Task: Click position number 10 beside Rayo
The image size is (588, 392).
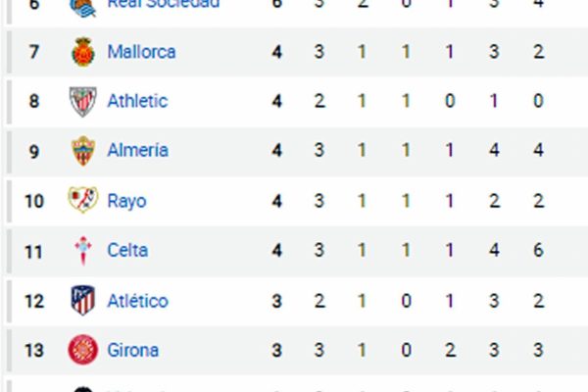Action: 33,201
